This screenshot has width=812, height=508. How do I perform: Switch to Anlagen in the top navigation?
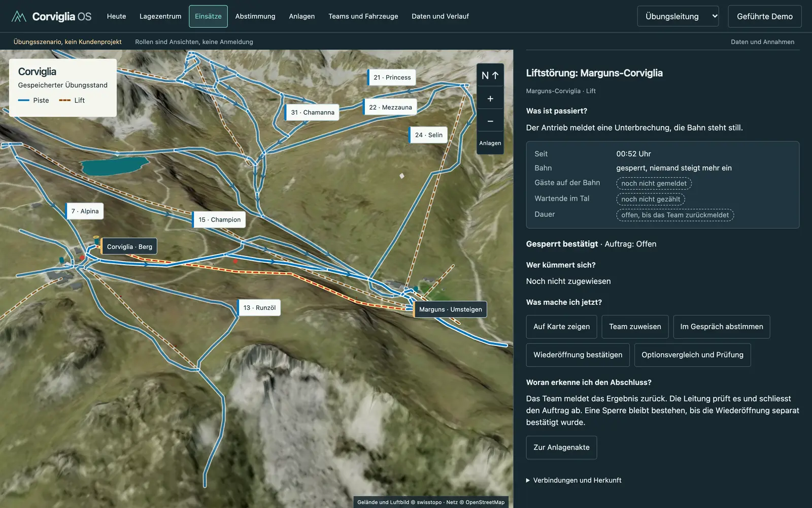pos(302,16)
